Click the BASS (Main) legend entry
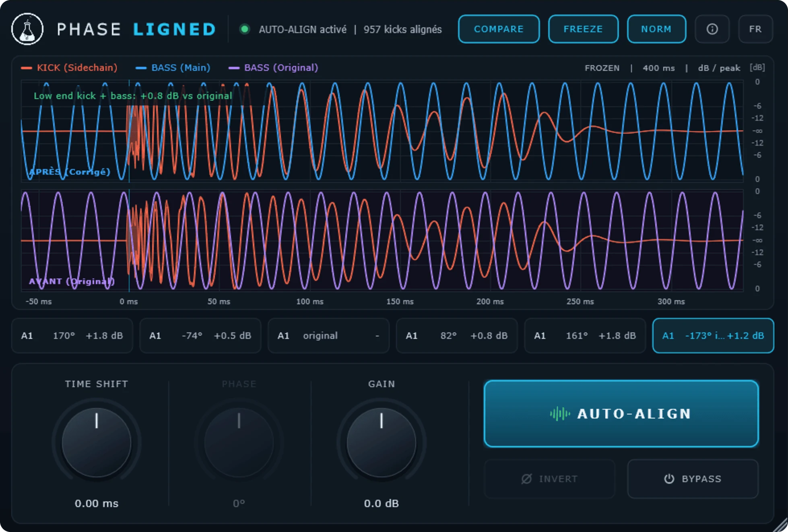Screen dimensions: 788x532 [x=173, y=68]
